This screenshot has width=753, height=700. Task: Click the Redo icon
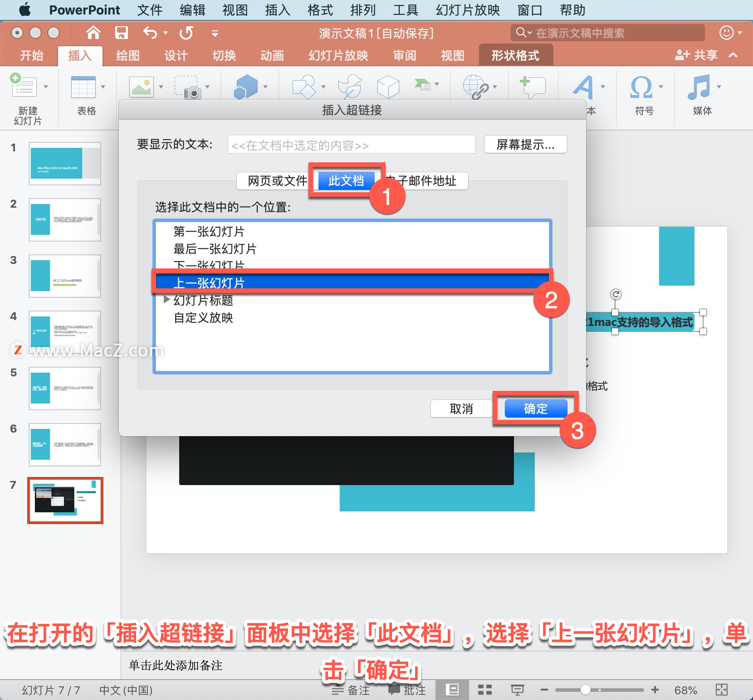186,33
